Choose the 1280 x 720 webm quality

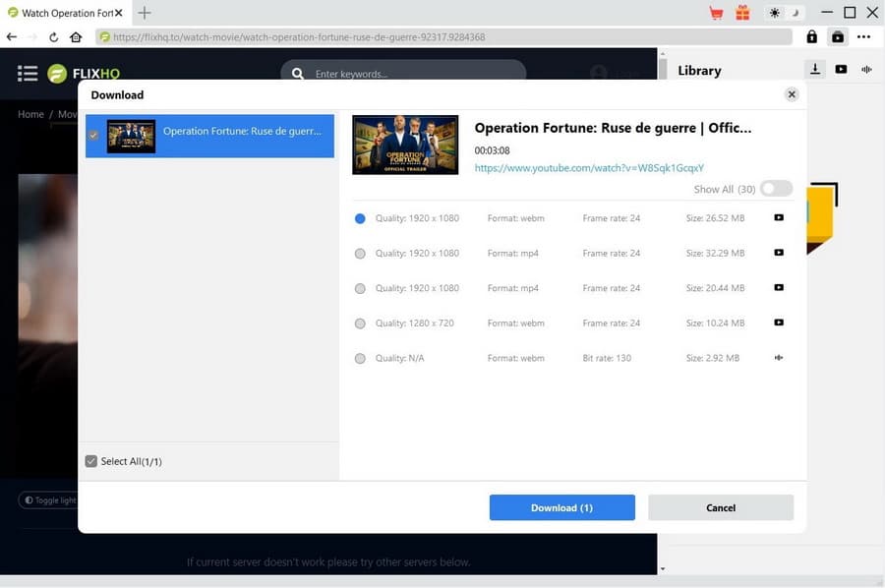click(x=360, y=323)
